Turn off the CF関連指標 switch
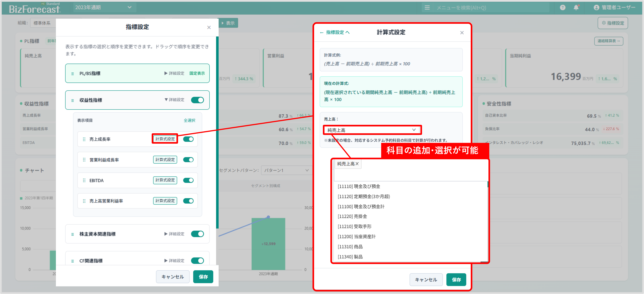This screenshot has height=294, width=644. coord(197,261)
